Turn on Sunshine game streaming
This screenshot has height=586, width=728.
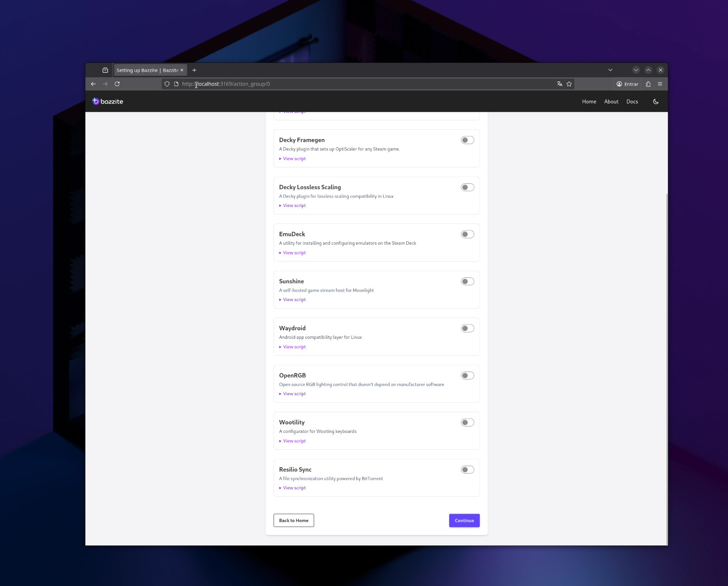click(x=466, y=281)
